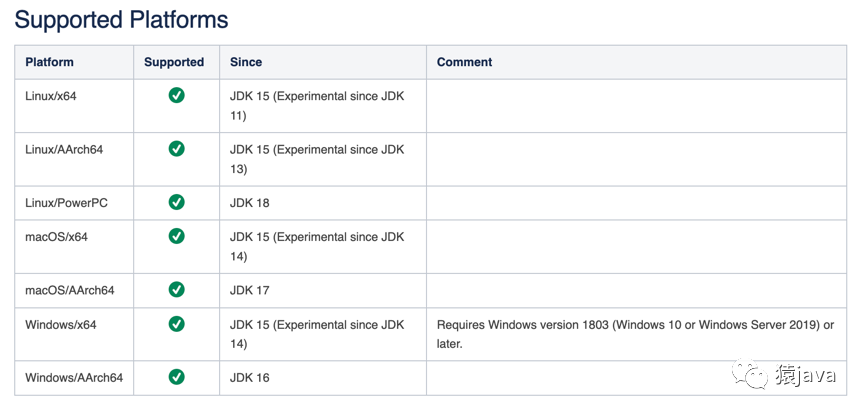Click the Since column header
Screen dimensions: 864x414
(x=246, y=62)
